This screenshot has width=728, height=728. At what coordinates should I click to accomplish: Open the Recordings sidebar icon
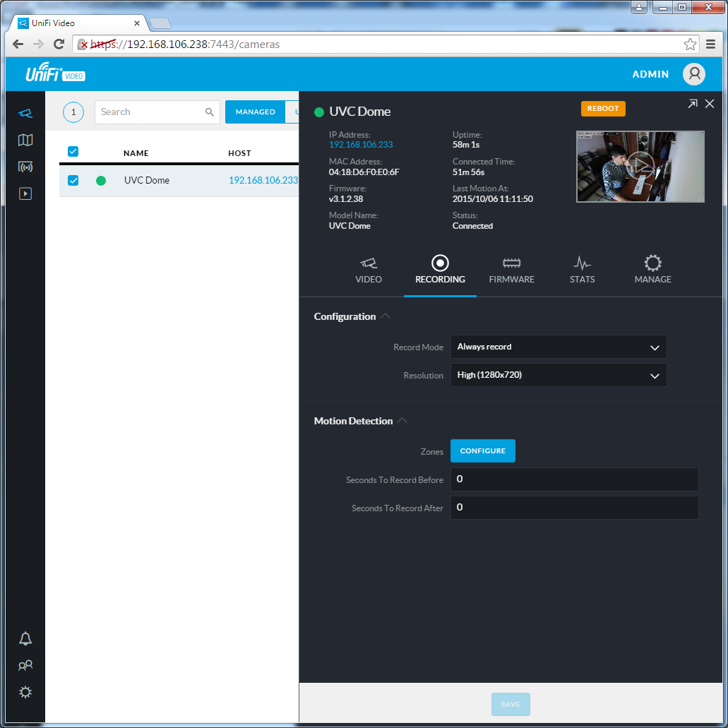(25, 193)
